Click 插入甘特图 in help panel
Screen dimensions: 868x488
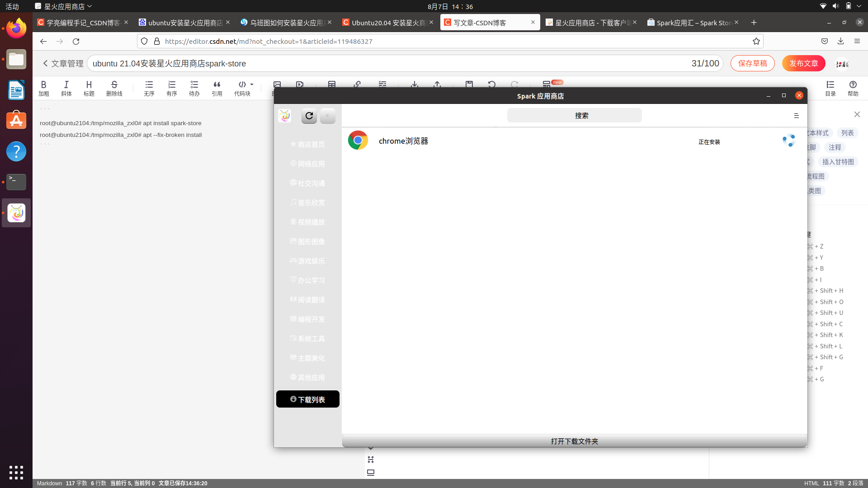coord(838,162)
